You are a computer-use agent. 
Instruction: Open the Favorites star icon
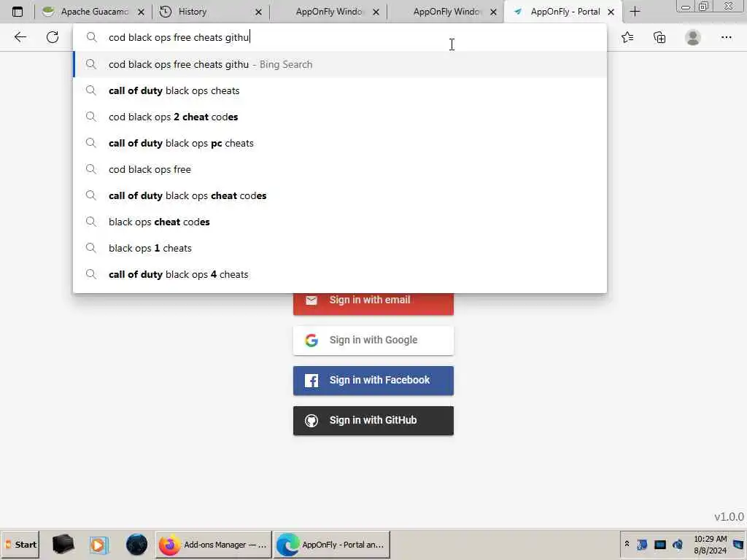pyautogui.click(x=627, y=37)
